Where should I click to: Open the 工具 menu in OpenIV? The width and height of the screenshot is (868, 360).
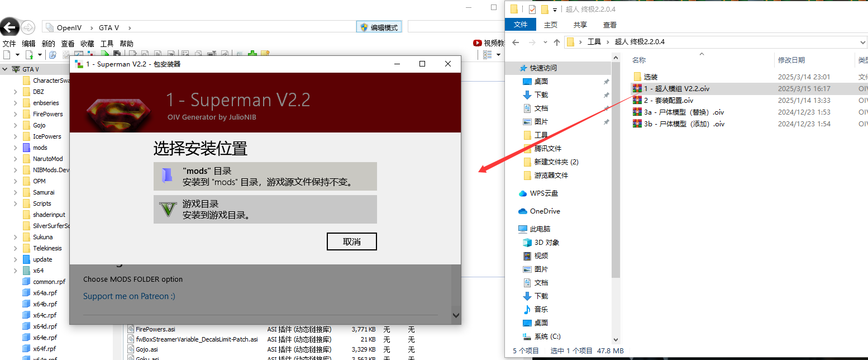(107, 44)
